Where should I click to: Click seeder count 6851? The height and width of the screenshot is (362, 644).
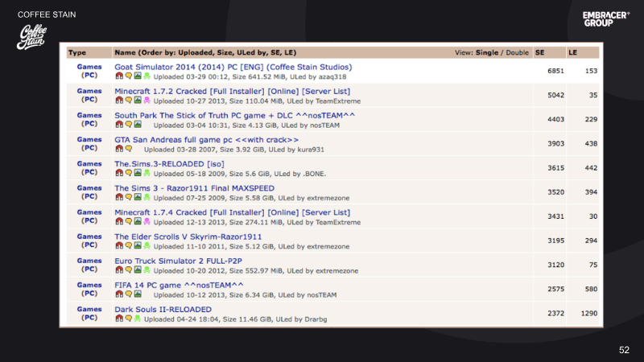point(555,71)
